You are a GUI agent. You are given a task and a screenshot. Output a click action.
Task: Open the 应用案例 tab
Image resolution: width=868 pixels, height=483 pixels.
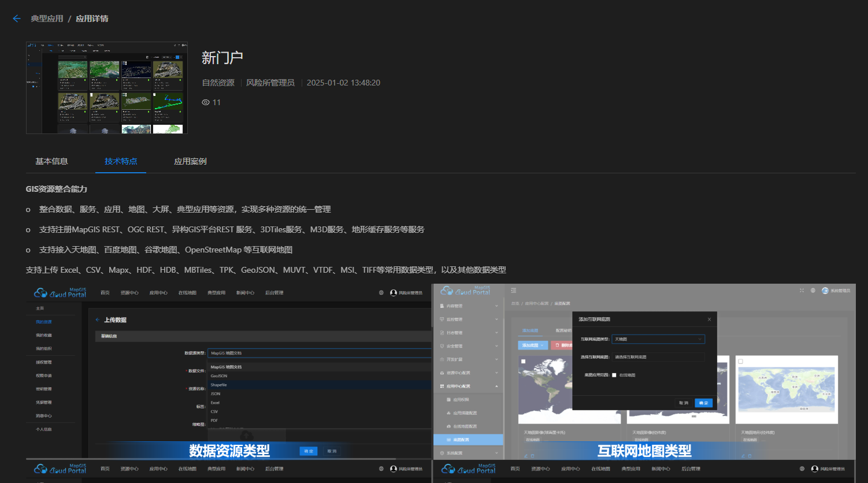(190, 161)
